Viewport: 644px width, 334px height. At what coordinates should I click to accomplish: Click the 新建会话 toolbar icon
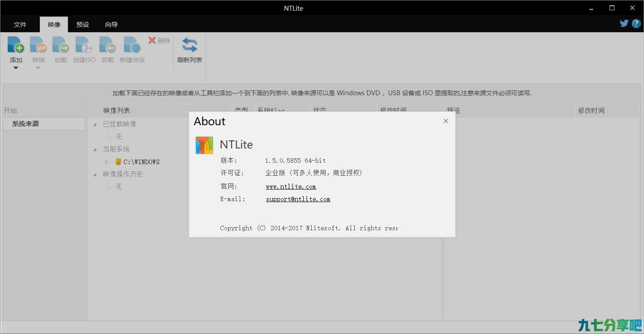click(x=132, y=45)
